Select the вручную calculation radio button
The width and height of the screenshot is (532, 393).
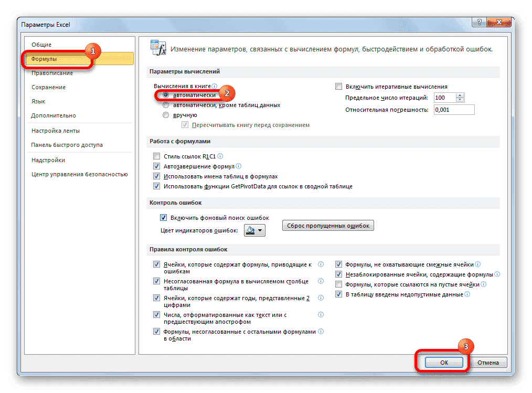(x=166, y=115)
